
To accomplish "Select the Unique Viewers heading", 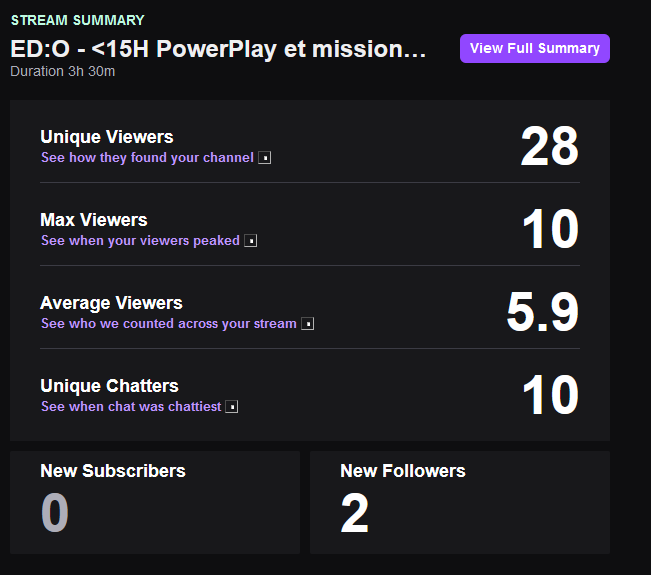I will (107, 137).
